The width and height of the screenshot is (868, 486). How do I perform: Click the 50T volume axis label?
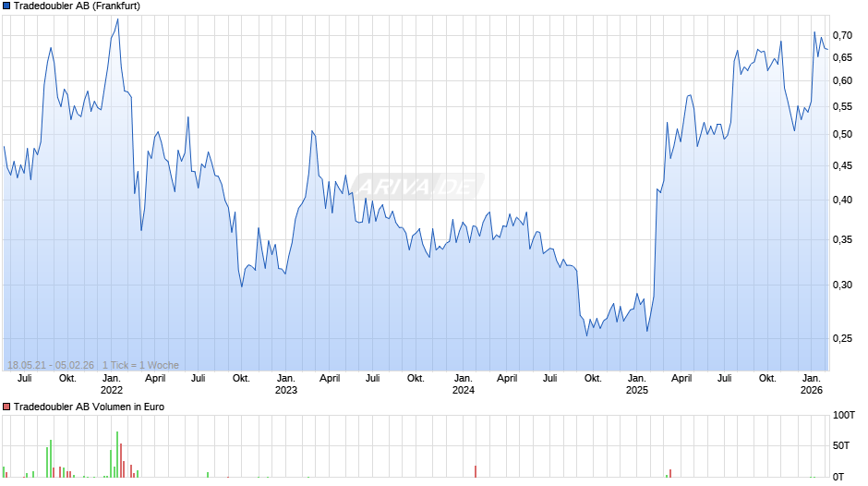pyautogui.click(x=841, y=445)
